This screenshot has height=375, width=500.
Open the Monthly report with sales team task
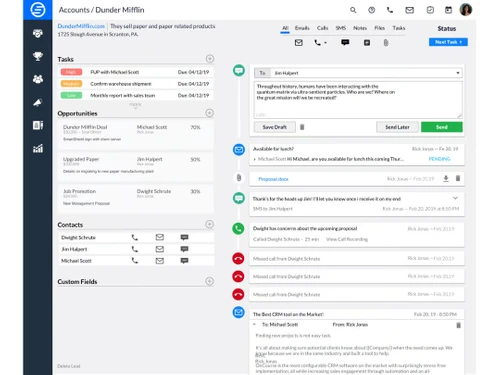[135, 95]
